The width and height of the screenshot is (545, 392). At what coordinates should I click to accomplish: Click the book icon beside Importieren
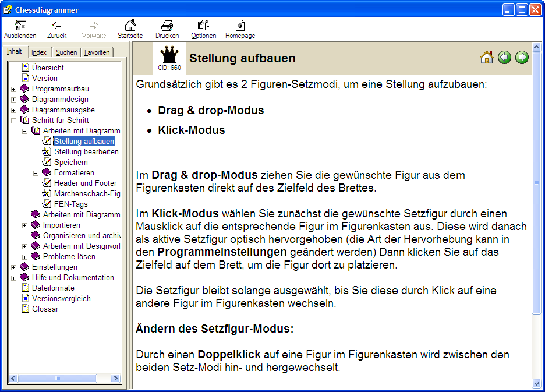tap(36, 225)
